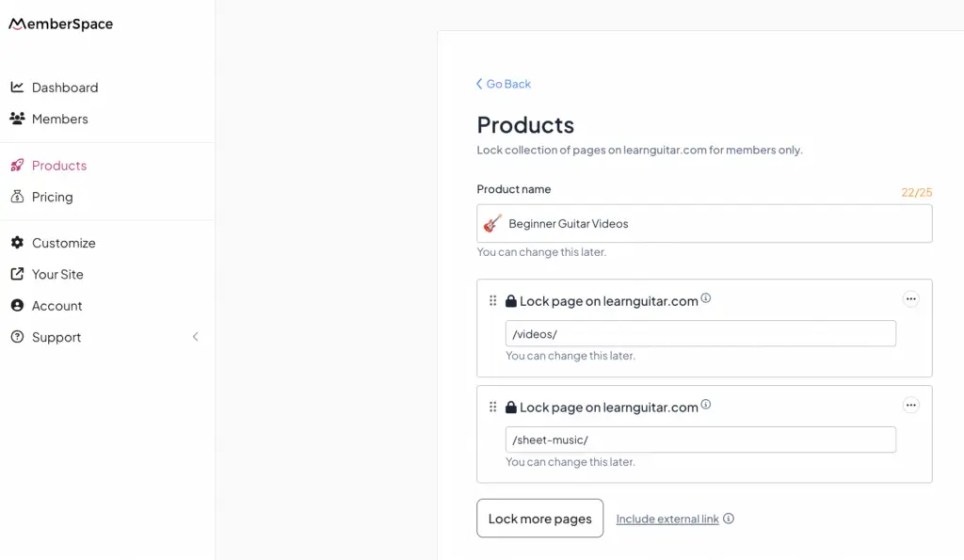Image resolution: width=964 pixels, height=560 pixels.
Task: Click the /sheet-music/ page path field
Action: pos(700,440)
